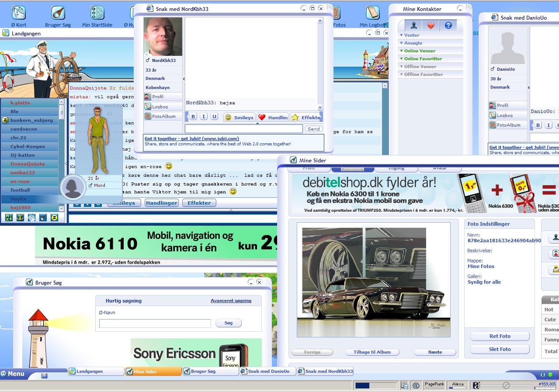Open the heart favorites tab in Mine Kontakter
Image resolution: width=559 pixels, height=392 pixels.
[431, 25]
